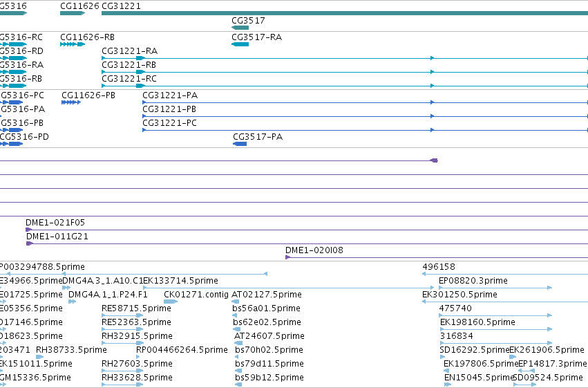Select protein CG31221-PA label

[x=170, y=95]
